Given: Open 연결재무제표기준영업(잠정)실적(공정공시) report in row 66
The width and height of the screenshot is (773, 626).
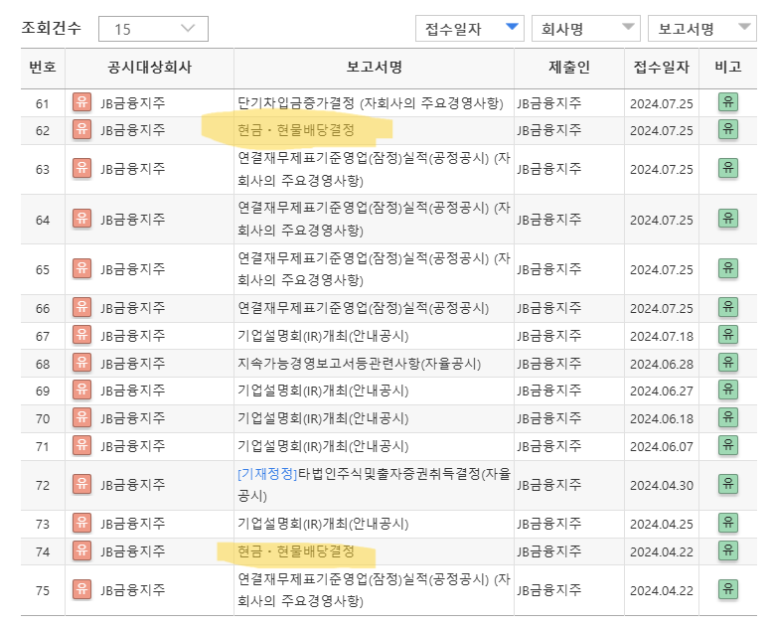Looking at the screenshot, I should (363, 308).
